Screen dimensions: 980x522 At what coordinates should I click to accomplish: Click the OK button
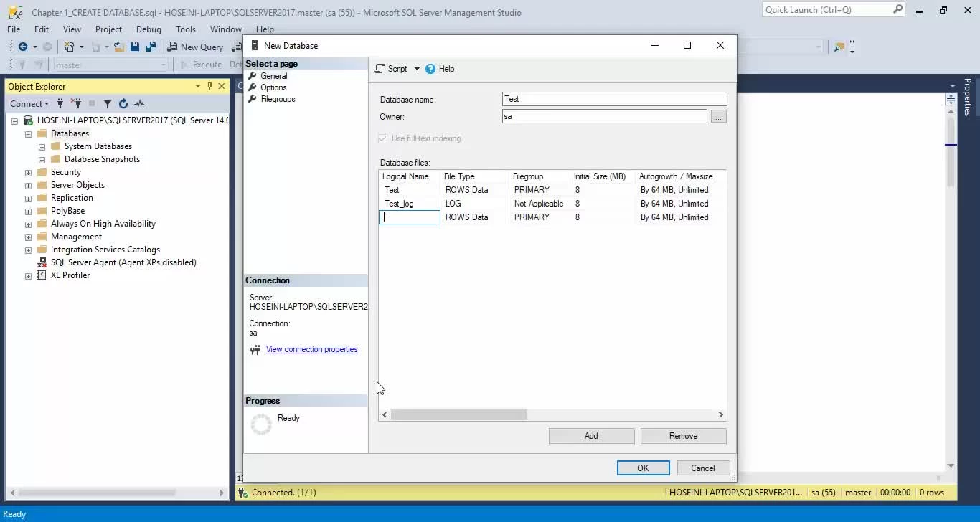tap(643, 468)
